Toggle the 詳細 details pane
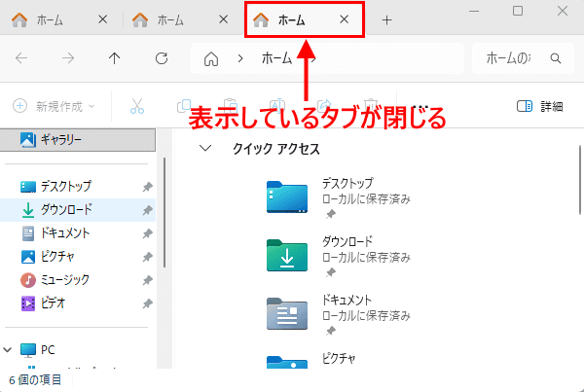Image resolution: width=584 pixels, height=392 pixels. tap(539, 106)
